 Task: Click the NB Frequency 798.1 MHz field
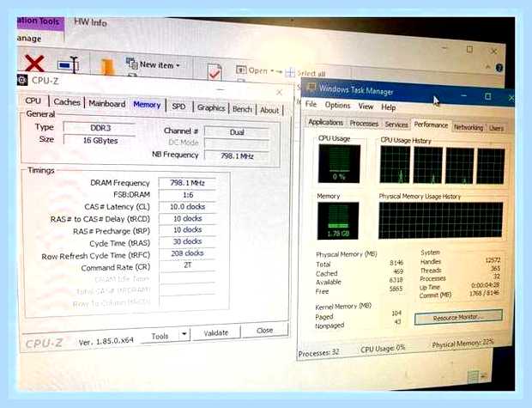(237, 156)
